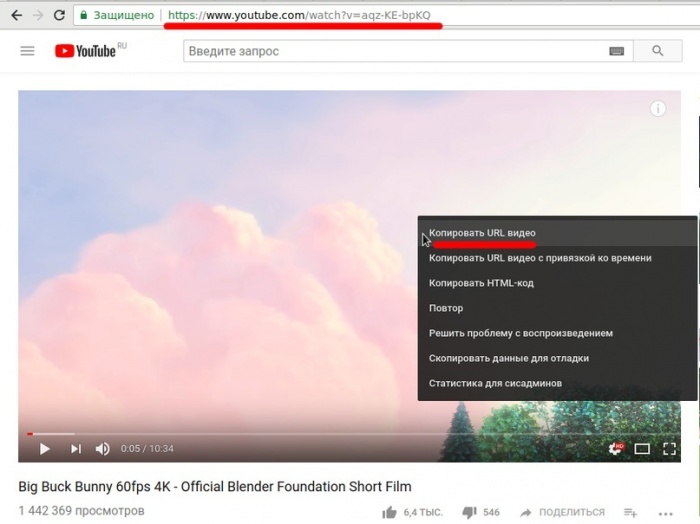Dislike the video with thumbs down
This screenshot has width=700, height=524.
469,512
